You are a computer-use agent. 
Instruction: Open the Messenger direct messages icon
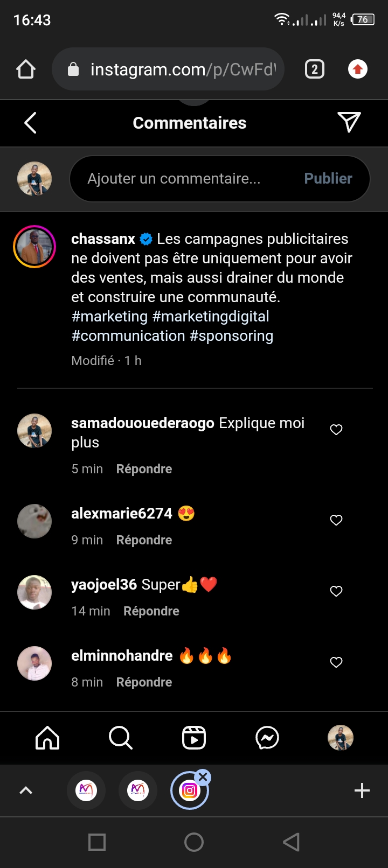(267, 738)
